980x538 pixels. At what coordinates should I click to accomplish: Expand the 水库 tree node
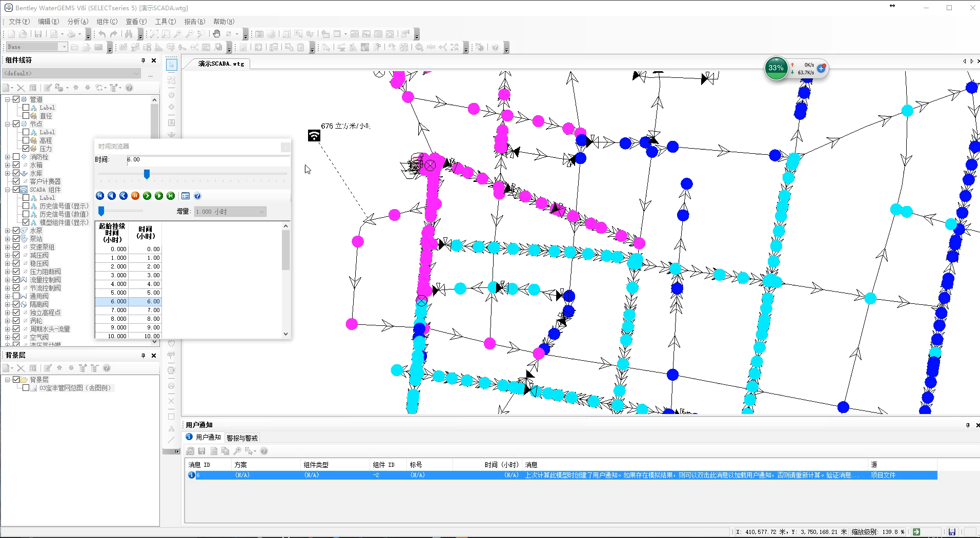(8, 173)
